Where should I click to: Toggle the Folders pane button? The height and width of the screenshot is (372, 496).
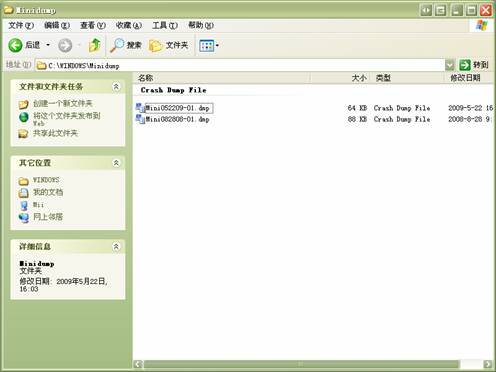point(169,45)
